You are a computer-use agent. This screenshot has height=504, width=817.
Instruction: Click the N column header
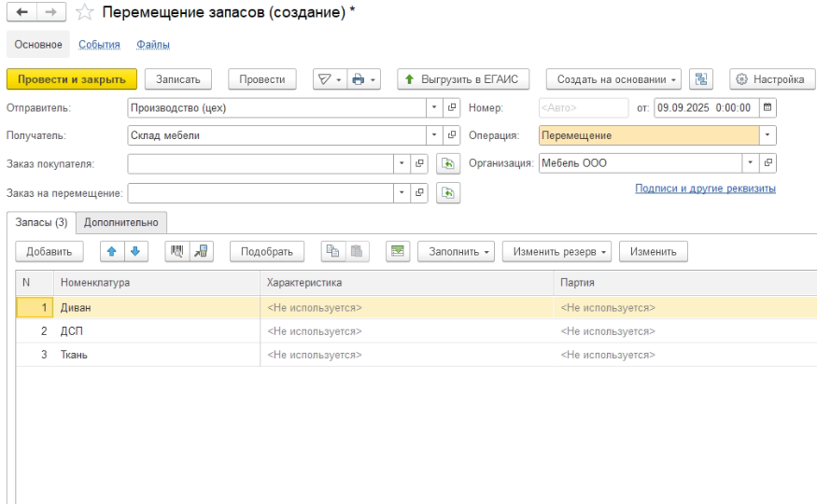[x=35, y=283]
